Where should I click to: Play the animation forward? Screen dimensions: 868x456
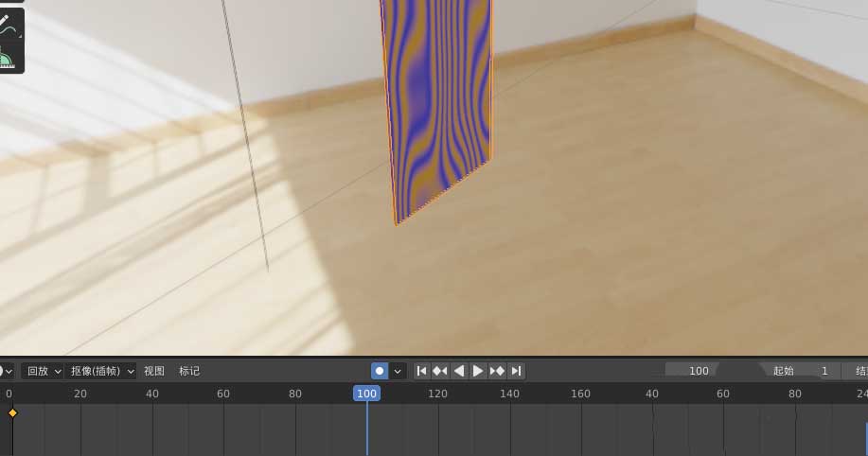coord(478,371)
